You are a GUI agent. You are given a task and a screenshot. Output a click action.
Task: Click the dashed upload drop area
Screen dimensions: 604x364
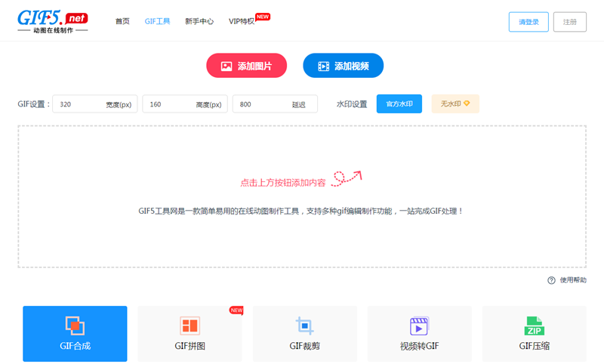(x=302, y=196)
